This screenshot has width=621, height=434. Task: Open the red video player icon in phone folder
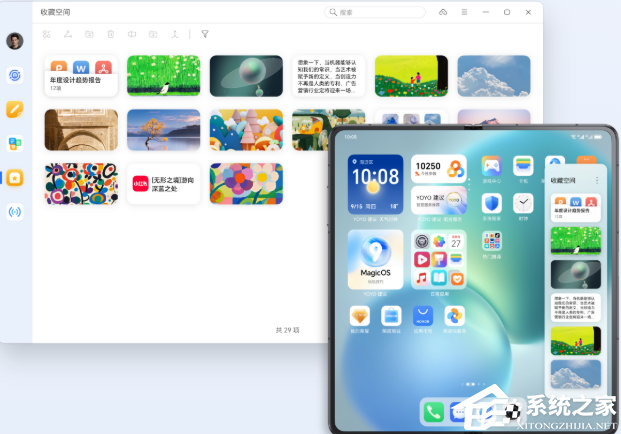tap(422, 259)
